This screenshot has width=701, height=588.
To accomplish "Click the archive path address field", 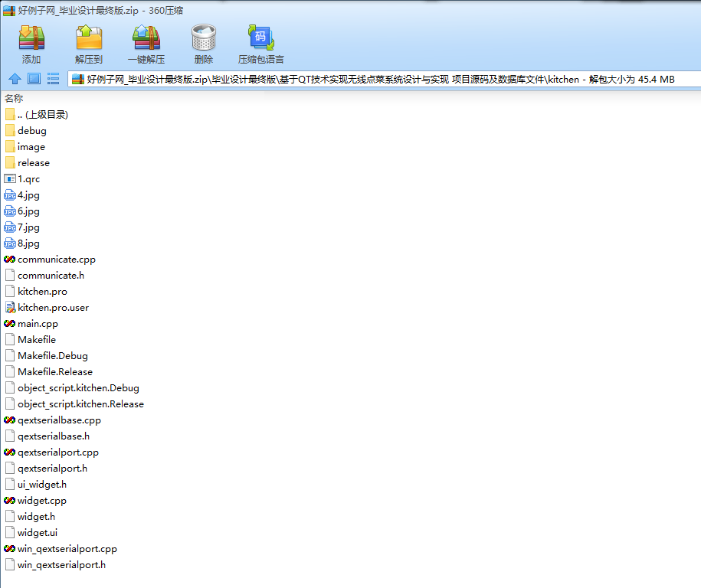I will pos(385,79).
